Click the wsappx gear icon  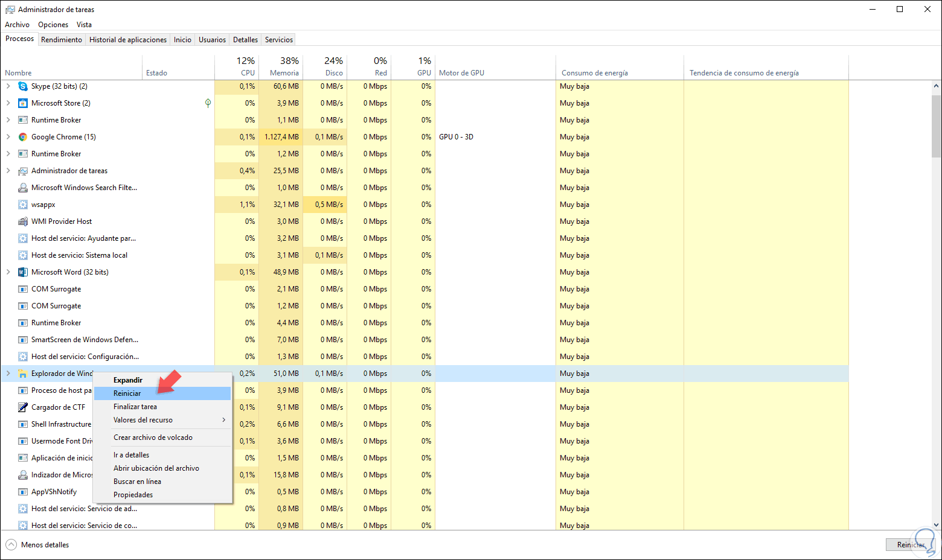[23, 205]
